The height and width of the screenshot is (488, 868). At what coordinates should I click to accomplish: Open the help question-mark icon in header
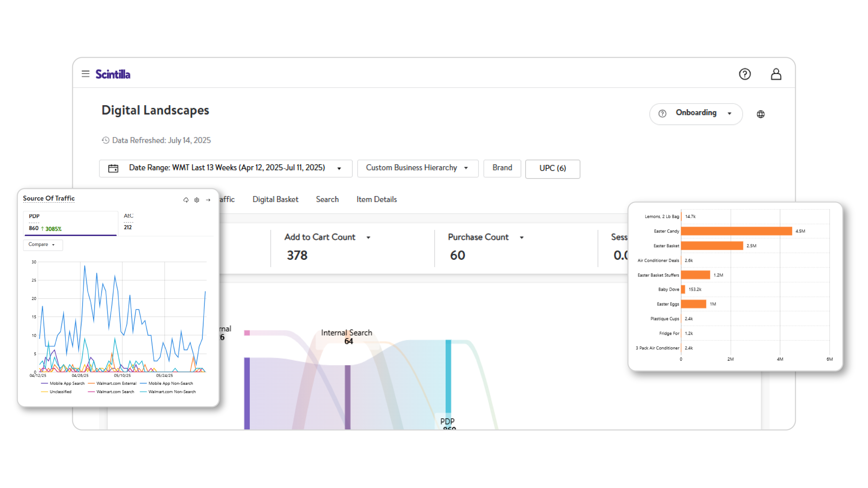[745, 74]
